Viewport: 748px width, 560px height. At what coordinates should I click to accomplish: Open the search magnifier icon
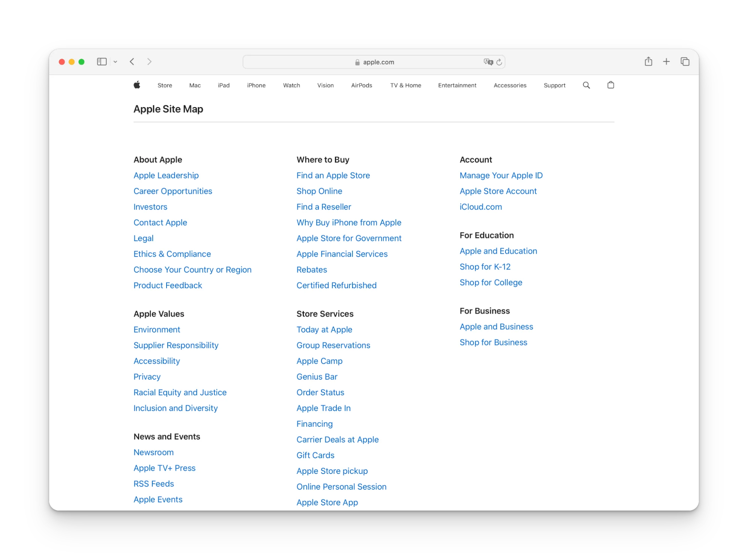(586, 85)
